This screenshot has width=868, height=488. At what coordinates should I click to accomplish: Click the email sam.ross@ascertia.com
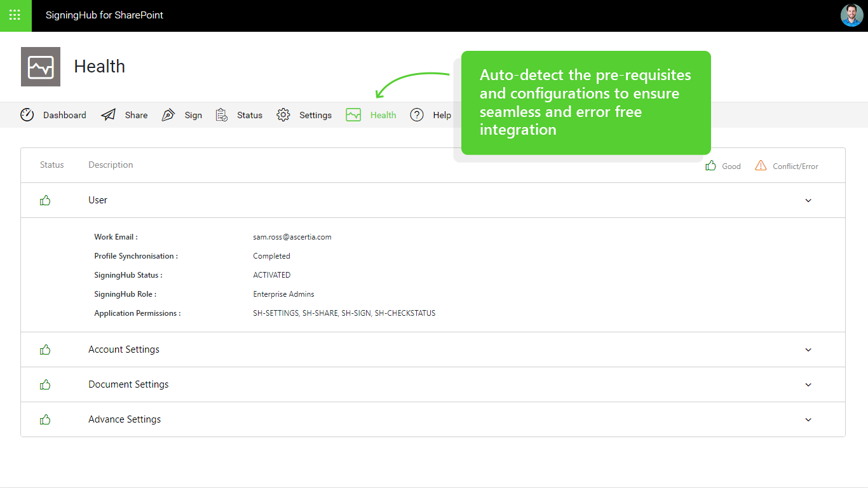(292, 237)
